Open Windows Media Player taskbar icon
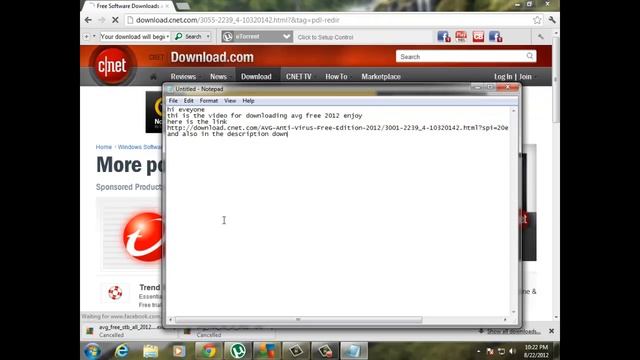This screenshot has height=360, width=640. [x=179, y=351]
